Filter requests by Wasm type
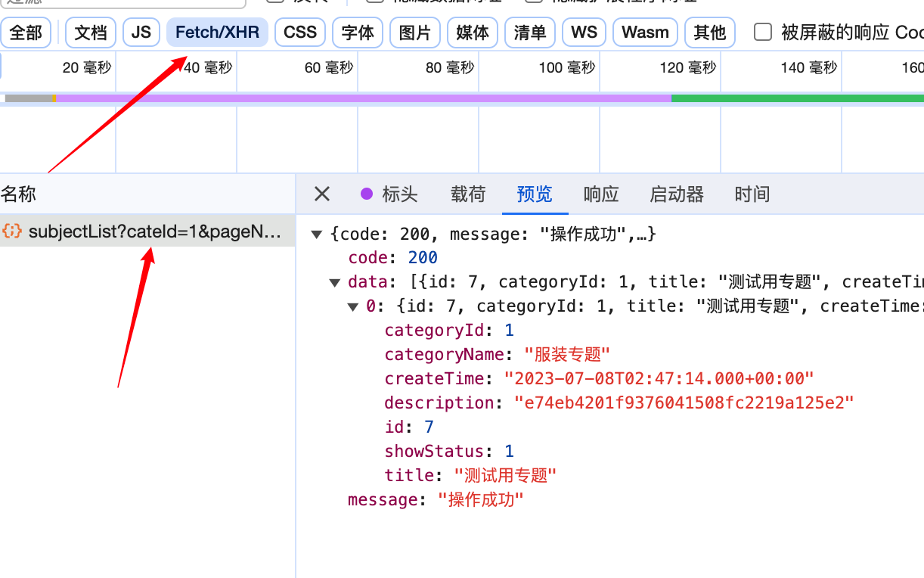The width and height of the screenshot is (924, 578). [x=645, y=33]
